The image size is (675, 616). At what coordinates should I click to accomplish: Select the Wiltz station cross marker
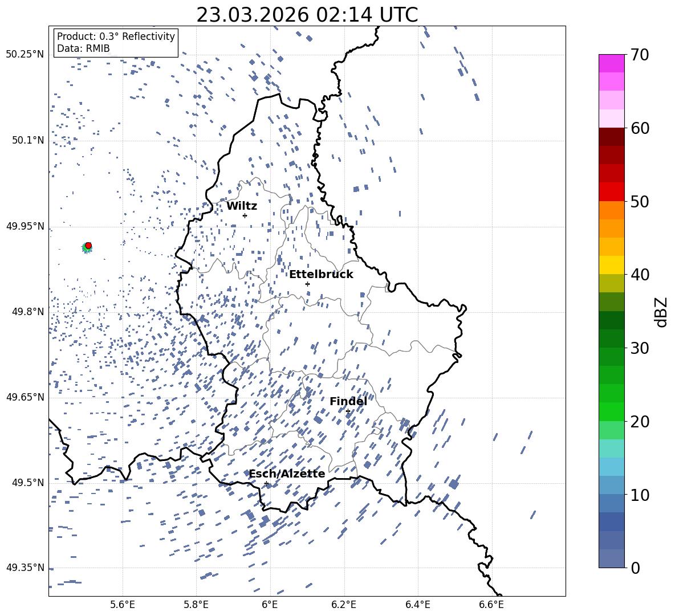[x=245, y=215]
